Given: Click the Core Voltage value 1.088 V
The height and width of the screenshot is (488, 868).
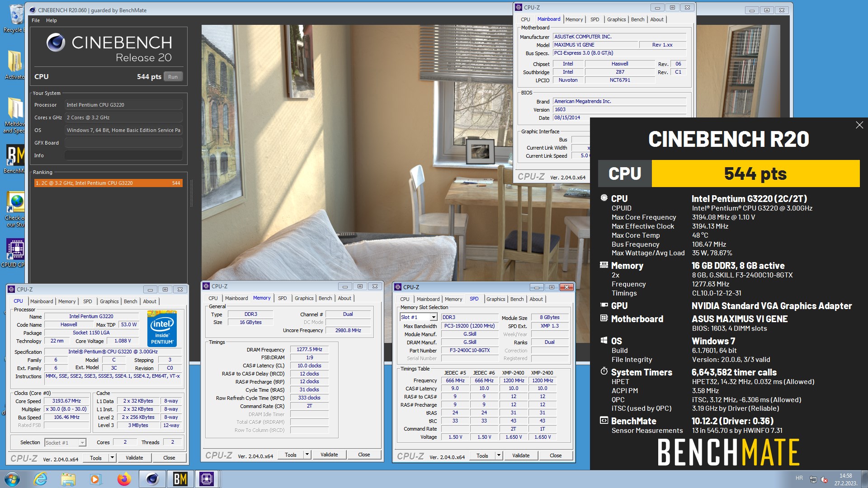Looking at the screenshot, I should (x=122, y=341).
